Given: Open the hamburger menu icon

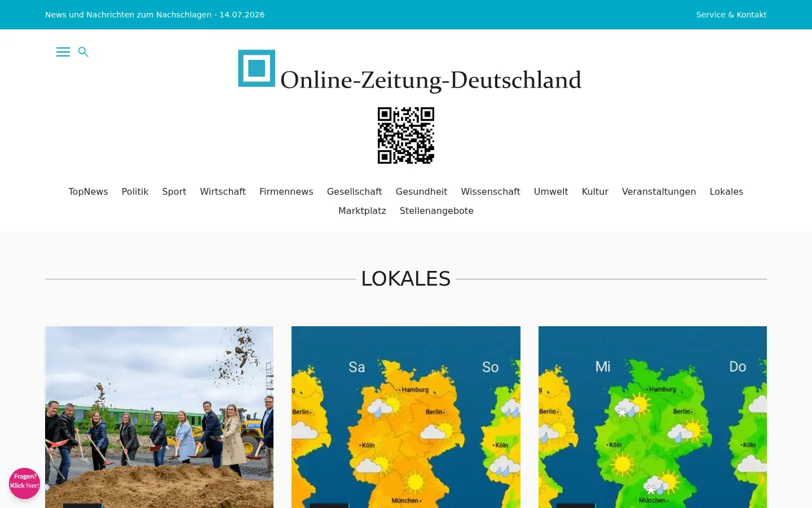Looking at the screenshot, I should tap(63, 52).
